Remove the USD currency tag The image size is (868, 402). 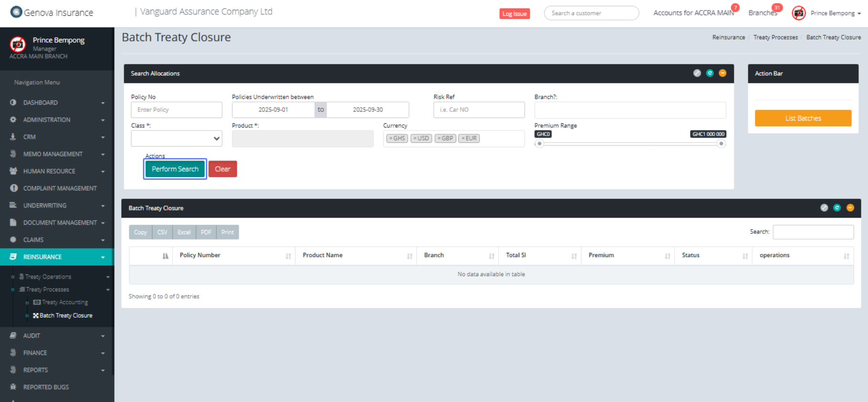pos(415,139)
